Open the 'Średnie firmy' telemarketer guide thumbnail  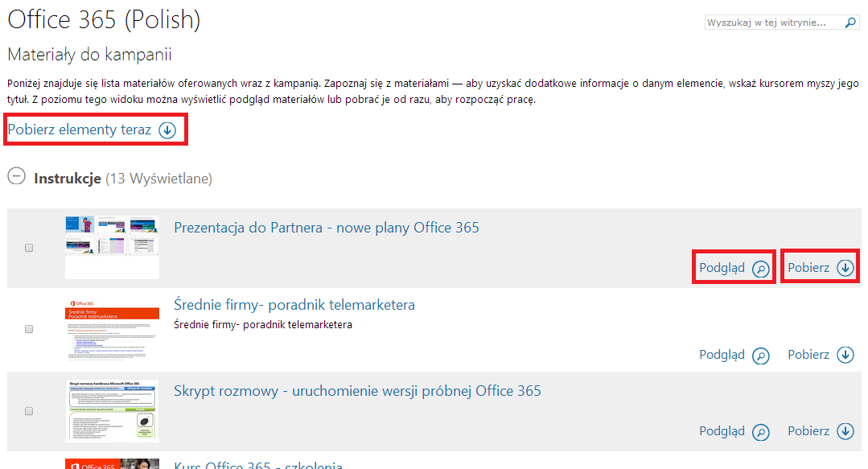tap(112, 330)
